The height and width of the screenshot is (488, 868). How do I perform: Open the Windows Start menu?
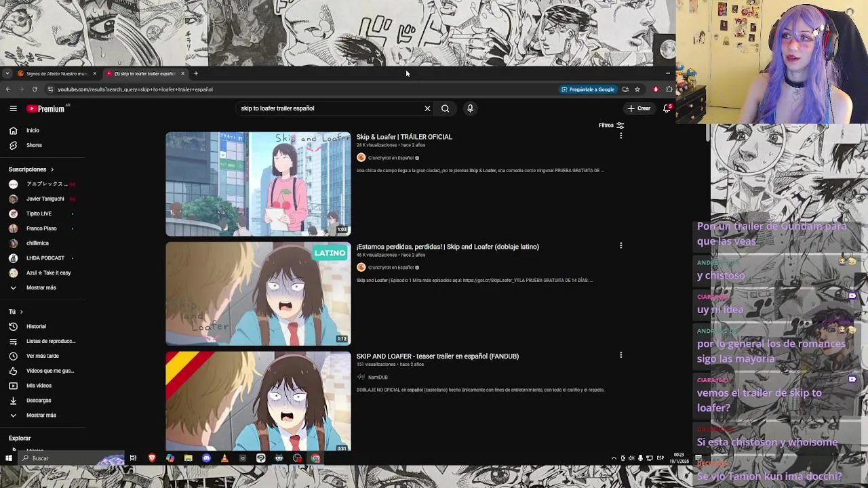pyautogui.click(x=8, y=458)
